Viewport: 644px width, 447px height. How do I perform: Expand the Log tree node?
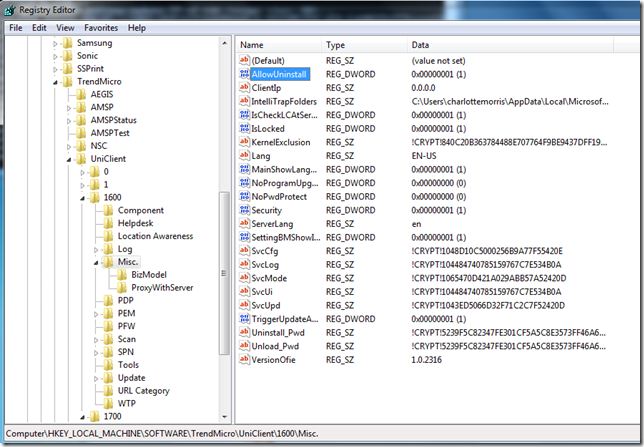pyautogui.click(x=96, y=249)
